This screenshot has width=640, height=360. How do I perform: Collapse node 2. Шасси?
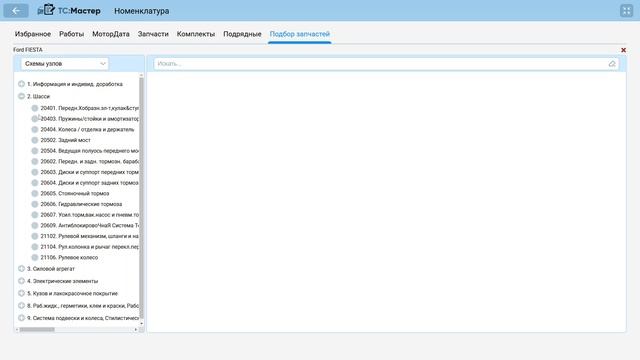[21, 96]
